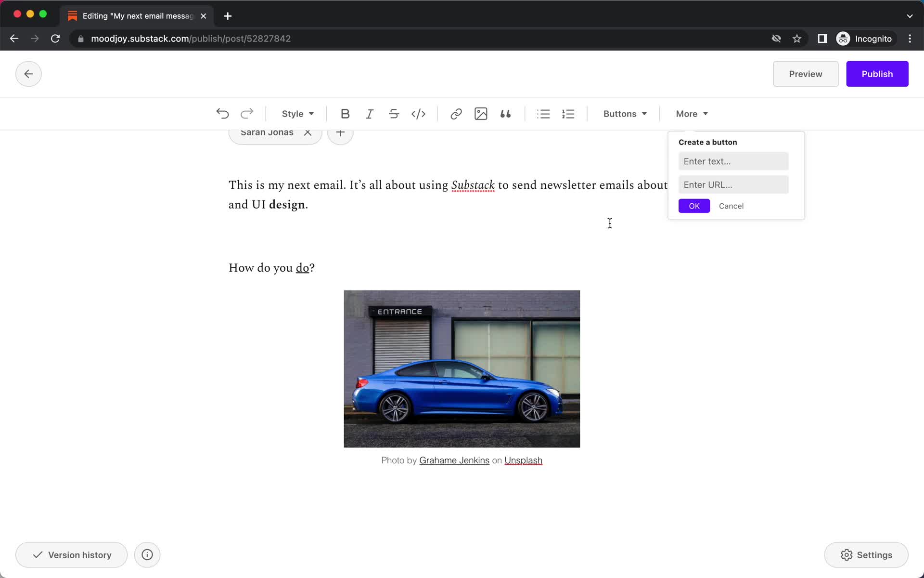Apply strikethrough formatting
The width and height of the screenshot is (924, 578).
(394, 114)
